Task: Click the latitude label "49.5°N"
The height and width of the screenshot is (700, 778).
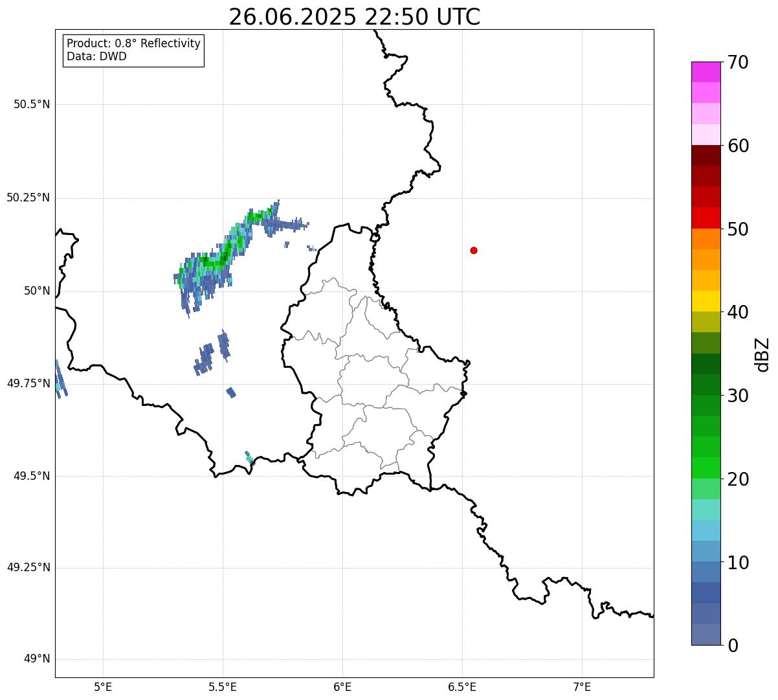Action: [32, 476]
